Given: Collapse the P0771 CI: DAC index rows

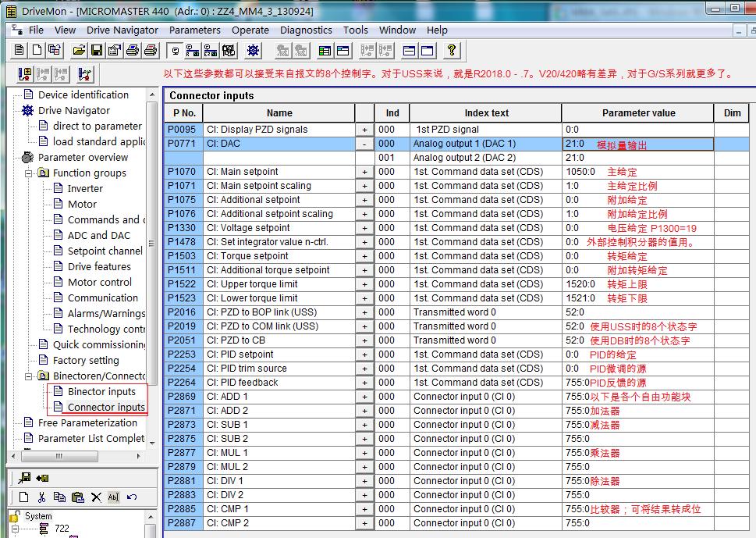Looking at the screenshot, I should click(x=364, y=144).
